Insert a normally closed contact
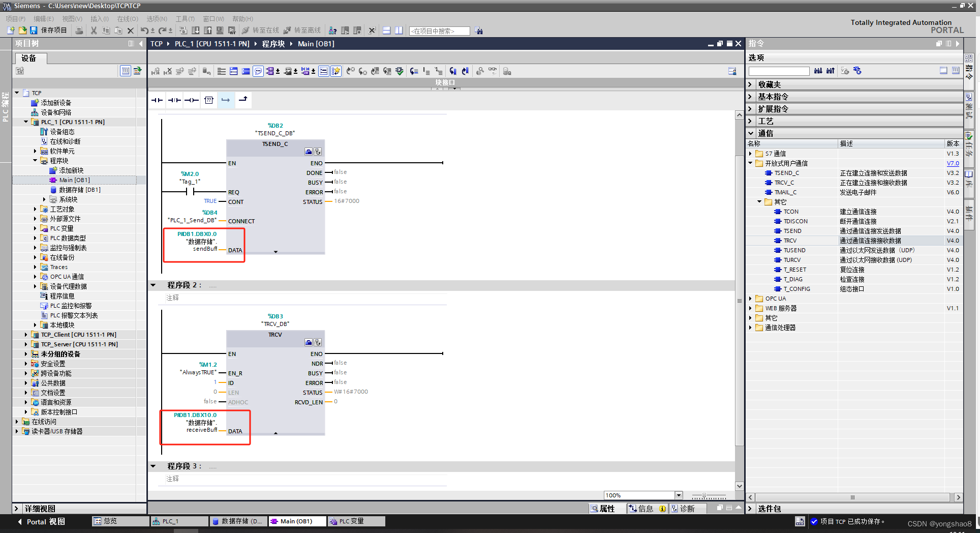 174,100
